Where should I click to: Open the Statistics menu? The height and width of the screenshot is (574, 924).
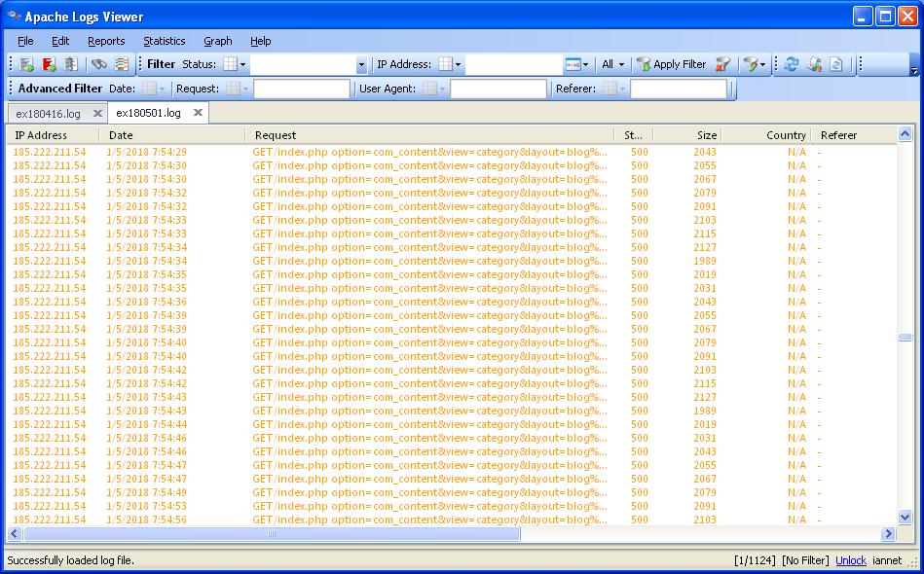[165, 41]
